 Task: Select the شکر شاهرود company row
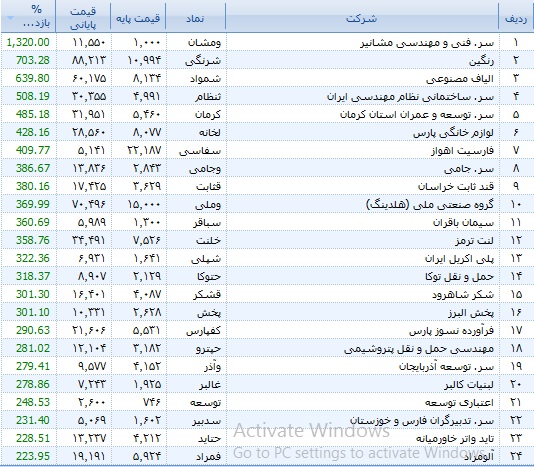pos(267,294)
